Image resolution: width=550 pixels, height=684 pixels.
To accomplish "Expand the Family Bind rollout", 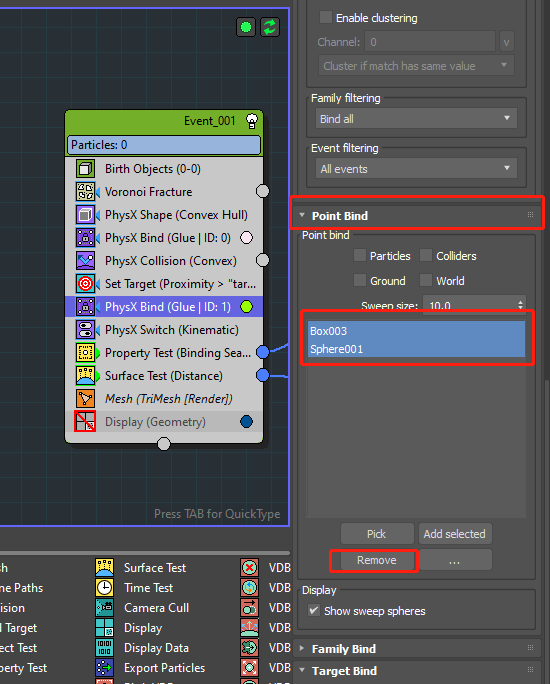I will point(302,648).
